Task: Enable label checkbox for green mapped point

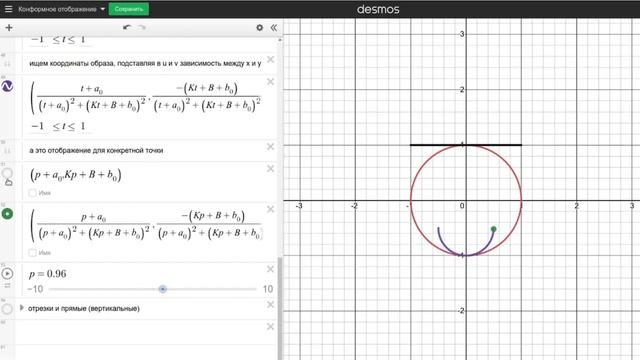Action: click(33, 253)
